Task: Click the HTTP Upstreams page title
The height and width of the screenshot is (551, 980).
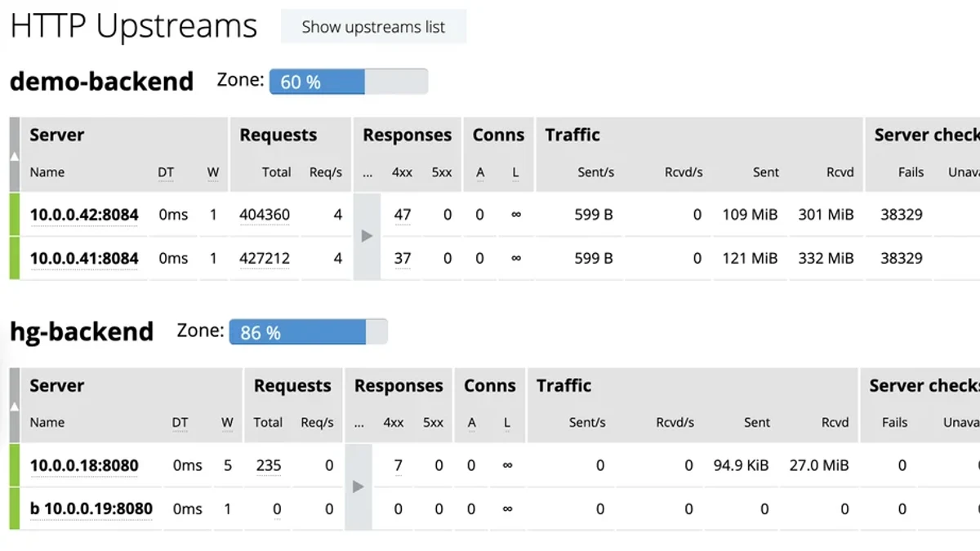Action: (134, 27)
